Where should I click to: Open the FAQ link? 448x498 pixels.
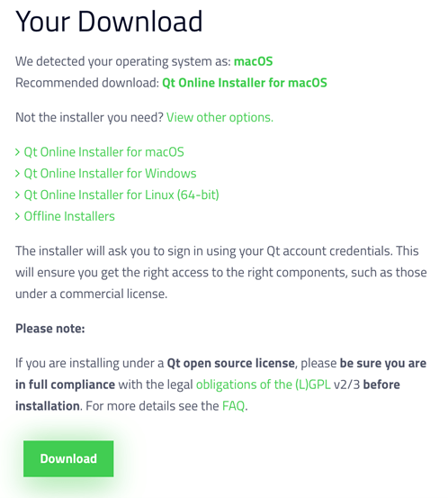(233, 406)
